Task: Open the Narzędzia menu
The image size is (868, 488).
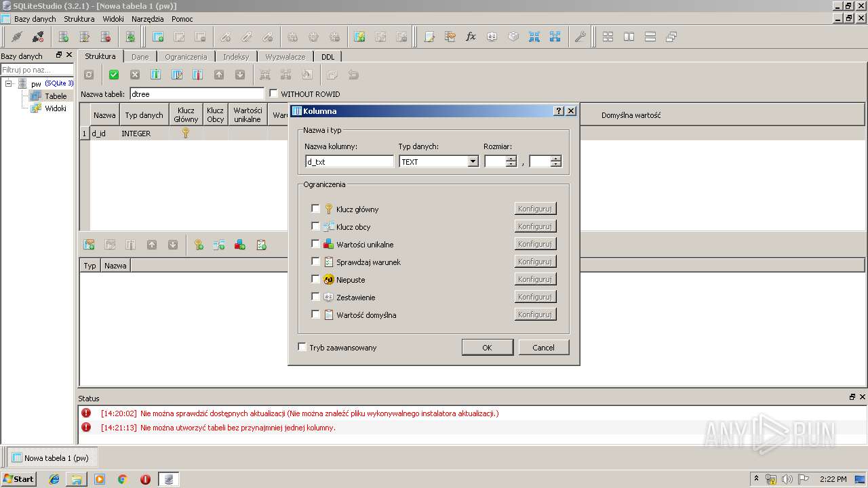Action: click(148, 19)
